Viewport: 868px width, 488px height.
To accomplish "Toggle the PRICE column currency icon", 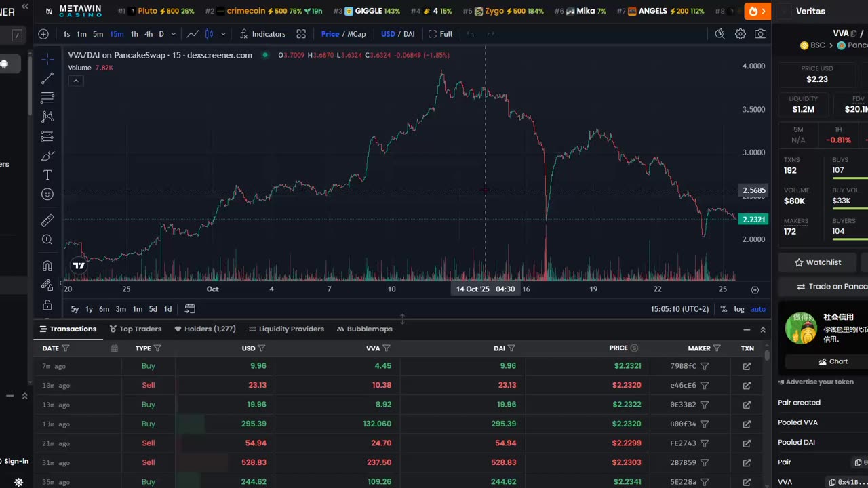I will [x=634, y=348].
